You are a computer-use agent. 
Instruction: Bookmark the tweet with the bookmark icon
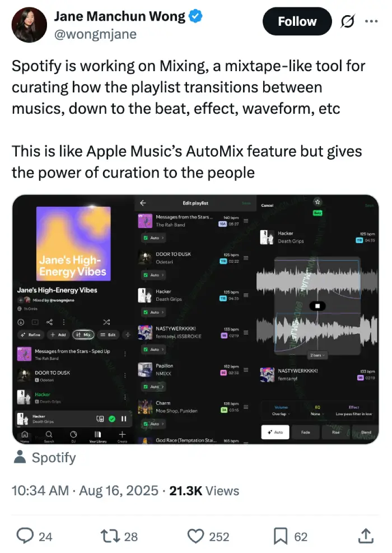(x=281, y=536)
